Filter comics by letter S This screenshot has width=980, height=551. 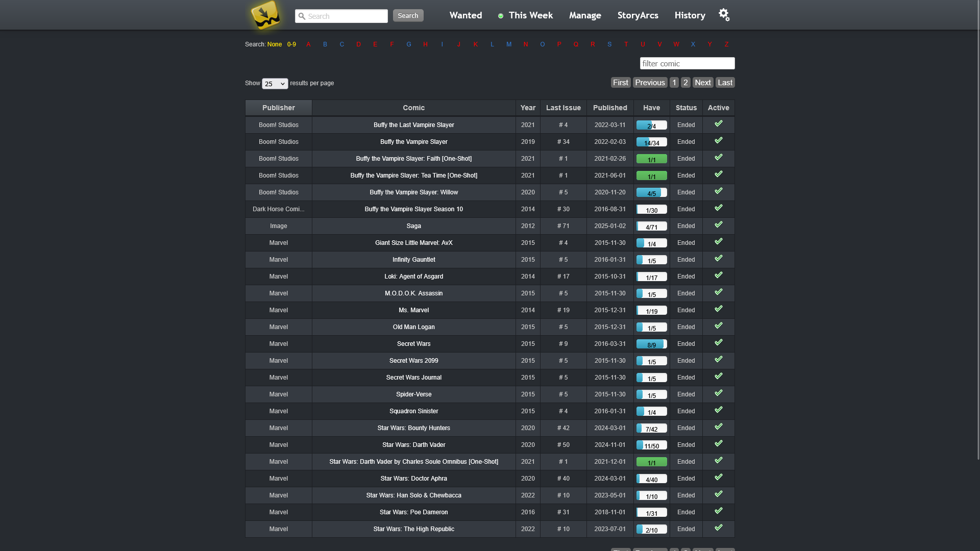609,44
